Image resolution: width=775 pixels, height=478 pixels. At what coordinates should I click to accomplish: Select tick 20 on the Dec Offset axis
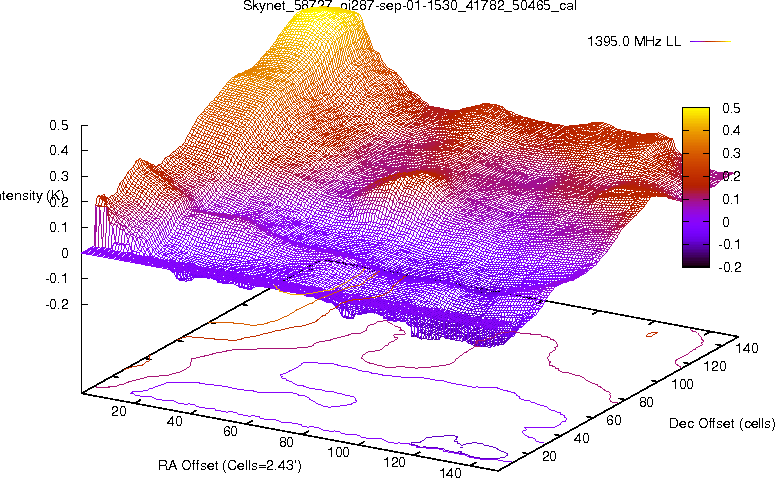tap(549, 456)
